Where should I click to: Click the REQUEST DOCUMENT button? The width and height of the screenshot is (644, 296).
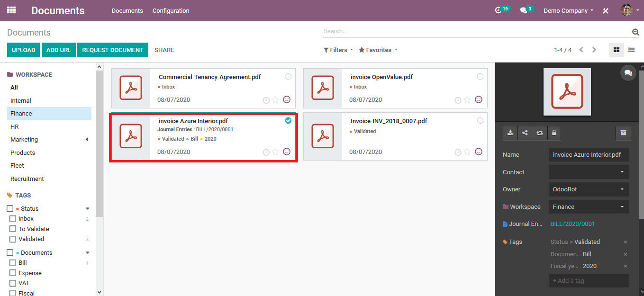tap(113, 50)
